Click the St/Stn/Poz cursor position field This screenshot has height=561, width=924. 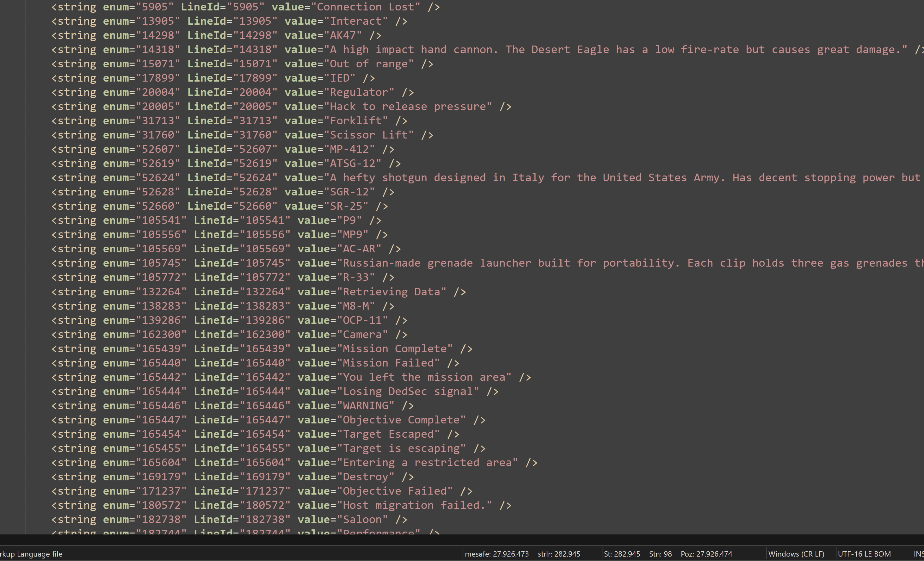click(668, 554)
